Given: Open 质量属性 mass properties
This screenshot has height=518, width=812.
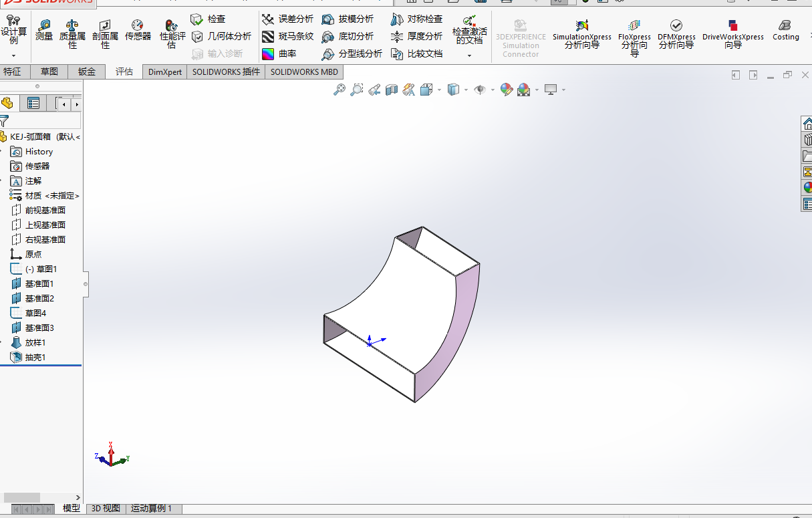Looking at the screenshot, I should (72, 34).
